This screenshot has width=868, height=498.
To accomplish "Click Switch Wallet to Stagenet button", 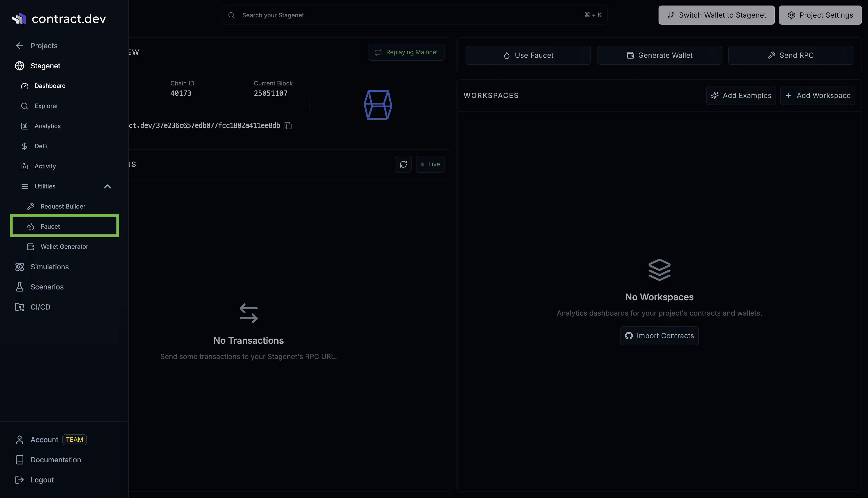I will [x=716, y=15].
